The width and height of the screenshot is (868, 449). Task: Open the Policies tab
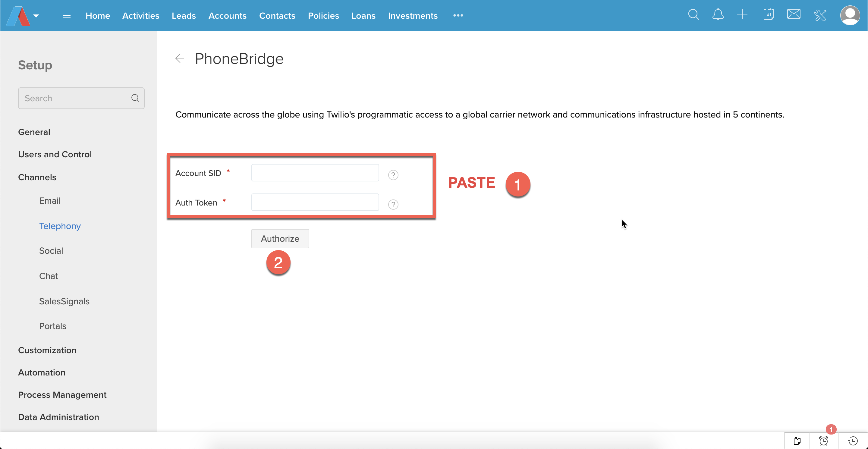click(x=323, y=16)
